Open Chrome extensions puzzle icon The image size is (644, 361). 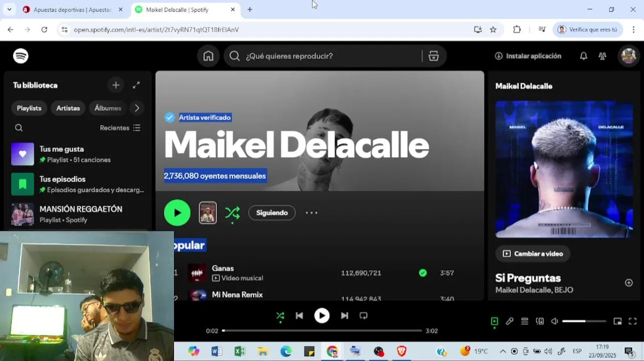517,30
